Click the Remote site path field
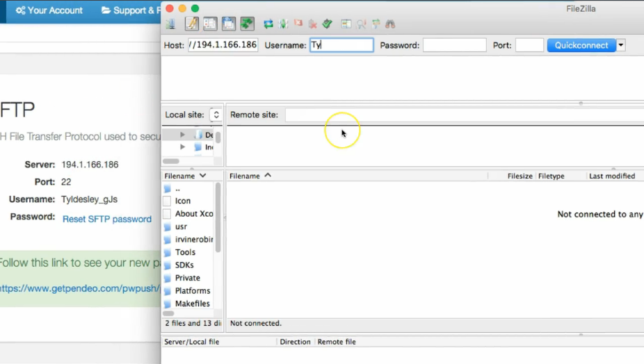The width and height of the screenshot is (644, 364). tap(465, 115)
